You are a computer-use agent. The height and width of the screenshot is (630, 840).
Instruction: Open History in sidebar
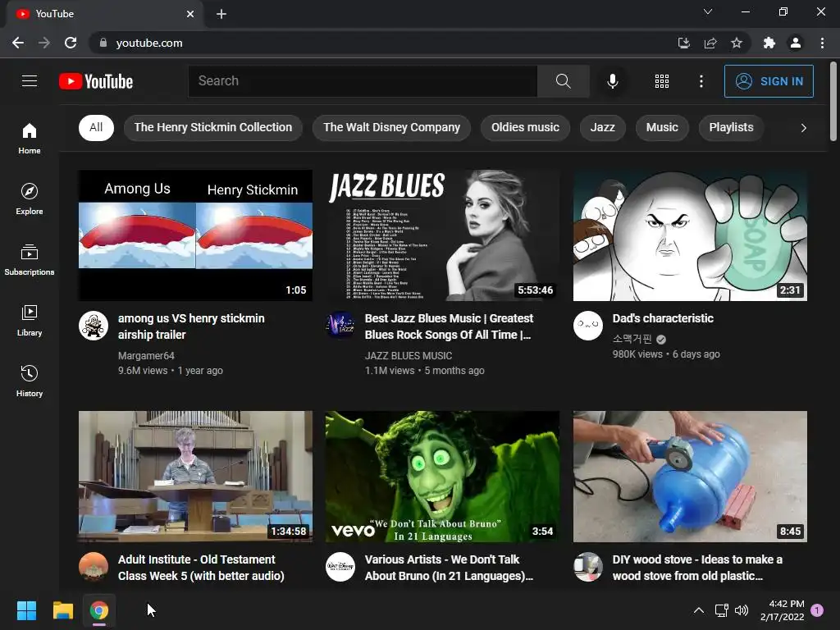point(30,381)
